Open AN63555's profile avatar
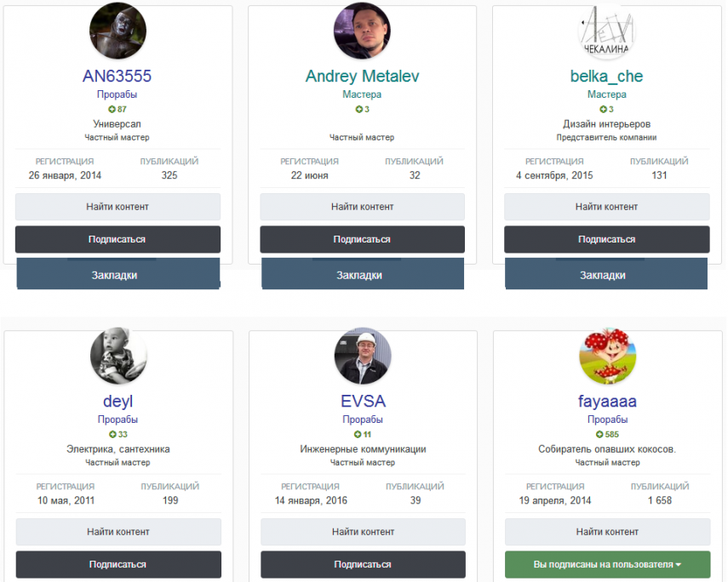This screenshot has height=582, width=728. (x=118, y=31)
